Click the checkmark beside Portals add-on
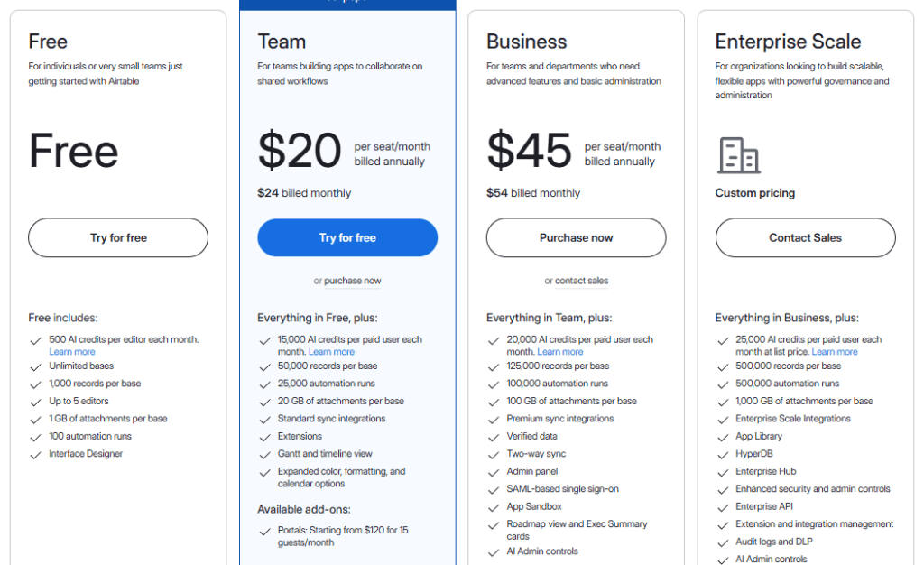This screenshot has width=924, height=565. coord(265,531)
